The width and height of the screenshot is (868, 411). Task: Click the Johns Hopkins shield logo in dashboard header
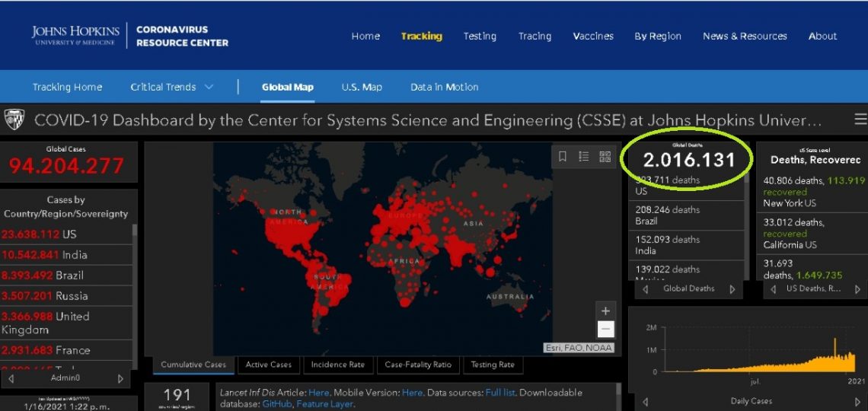point(14,119)
